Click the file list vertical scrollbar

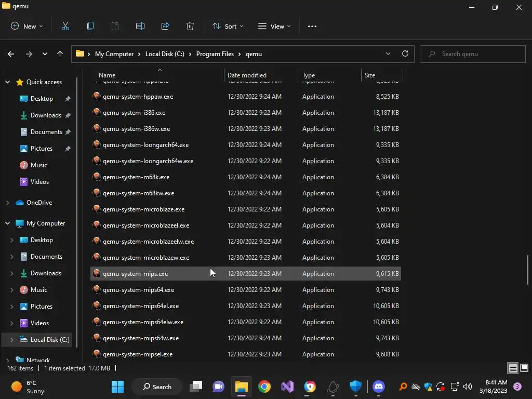(x=528, y=270)
